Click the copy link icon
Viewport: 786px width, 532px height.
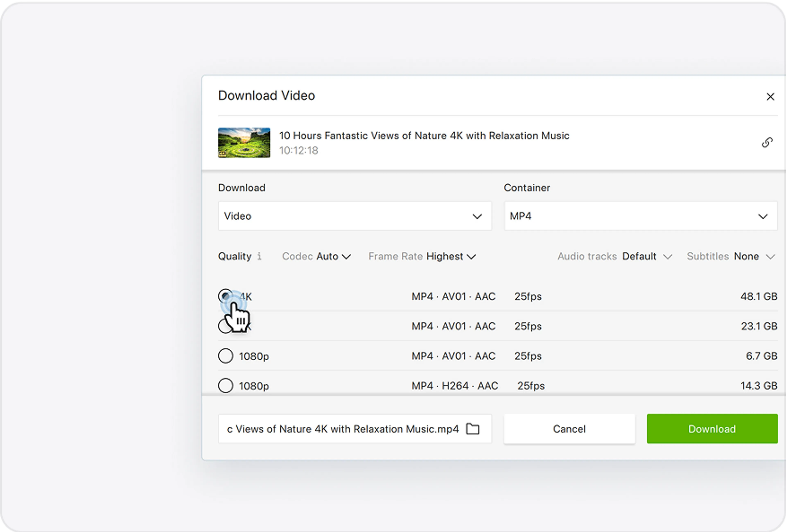point(767,142)
